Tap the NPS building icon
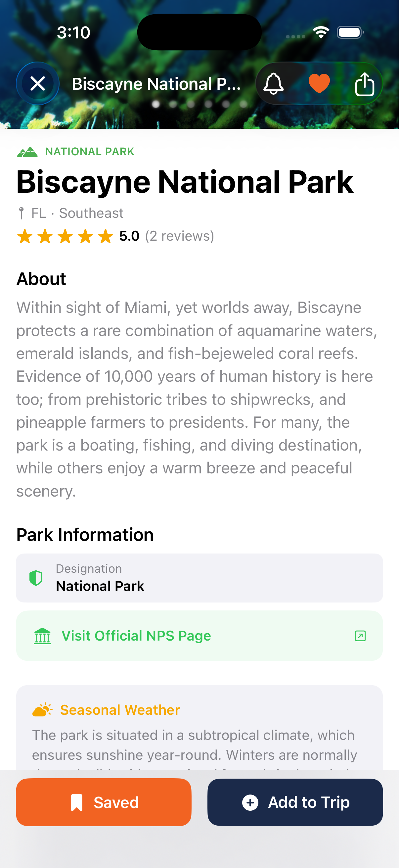 (x=42, y=636)
